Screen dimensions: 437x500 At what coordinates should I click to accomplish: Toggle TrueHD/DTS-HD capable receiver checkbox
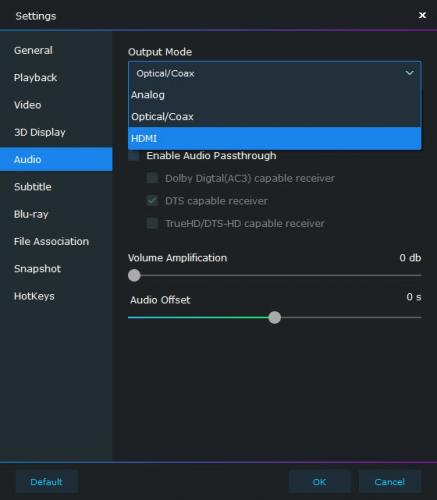click(x=152, y=223)
